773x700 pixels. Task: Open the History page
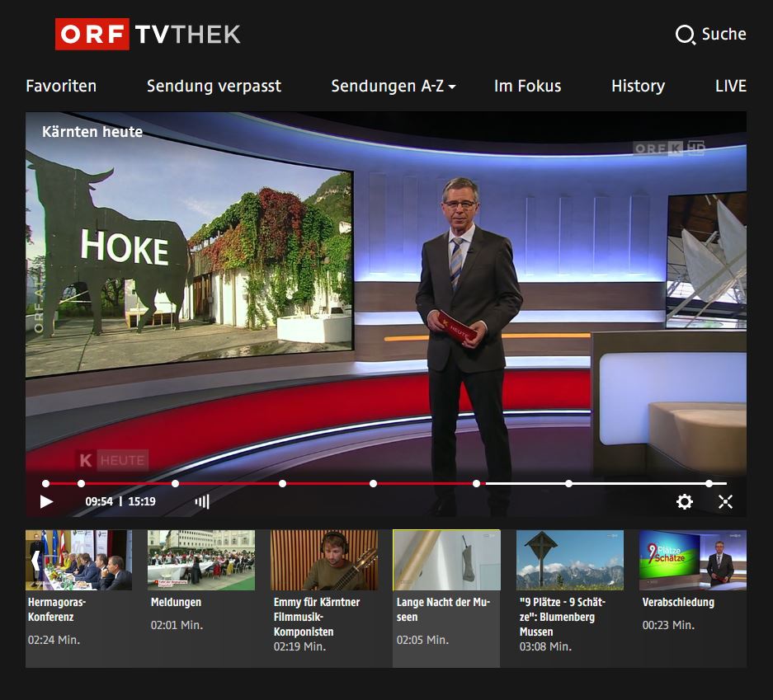point(638,86)
